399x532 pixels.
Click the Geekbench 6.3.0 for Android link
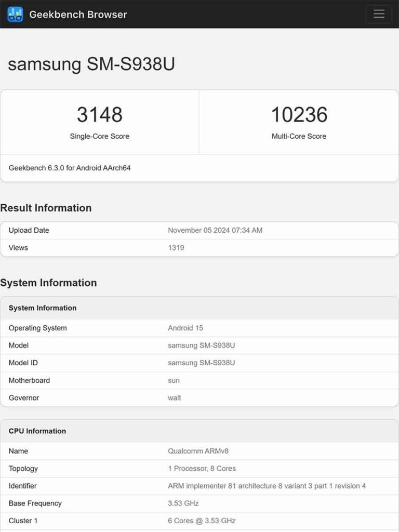click(x=70, y=168)
